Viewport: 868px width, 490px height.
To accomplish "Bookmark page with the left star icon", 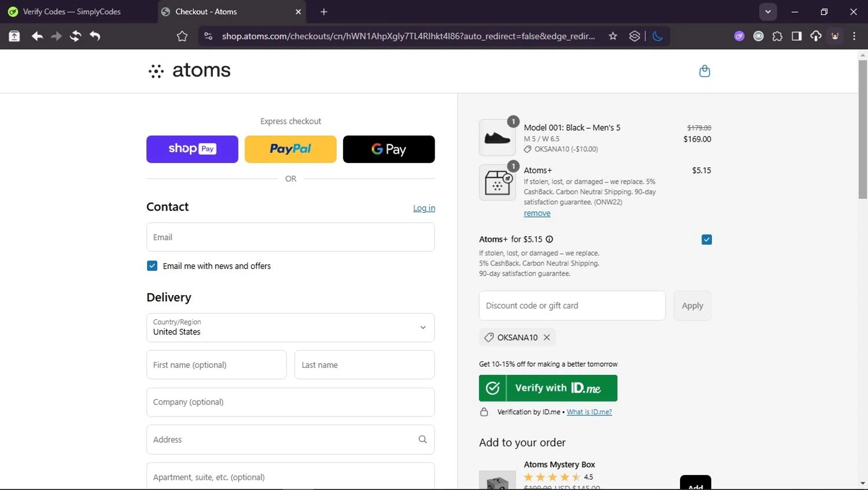I will (x=182, y=36).
